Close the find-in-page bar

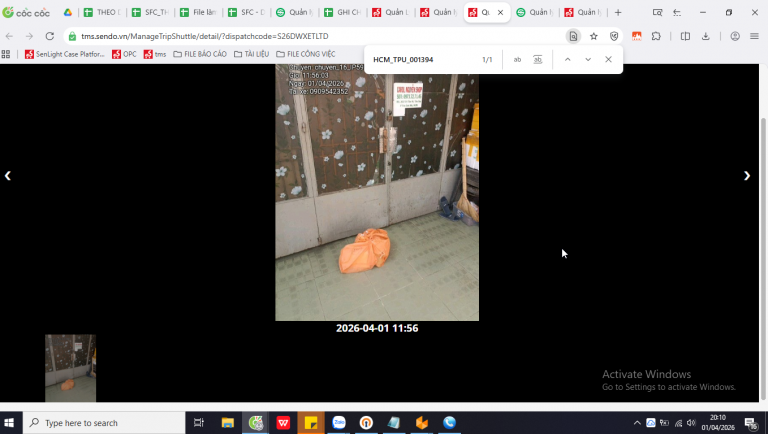pyautogui.click(x=608, y=59)
